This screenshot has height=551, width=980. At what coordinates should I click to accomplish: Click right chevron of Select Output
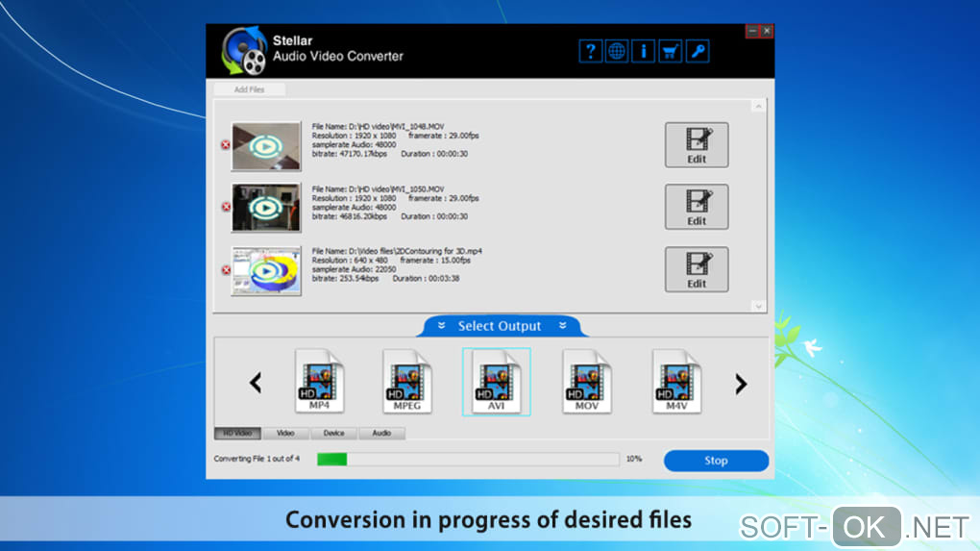pos(562,325)
